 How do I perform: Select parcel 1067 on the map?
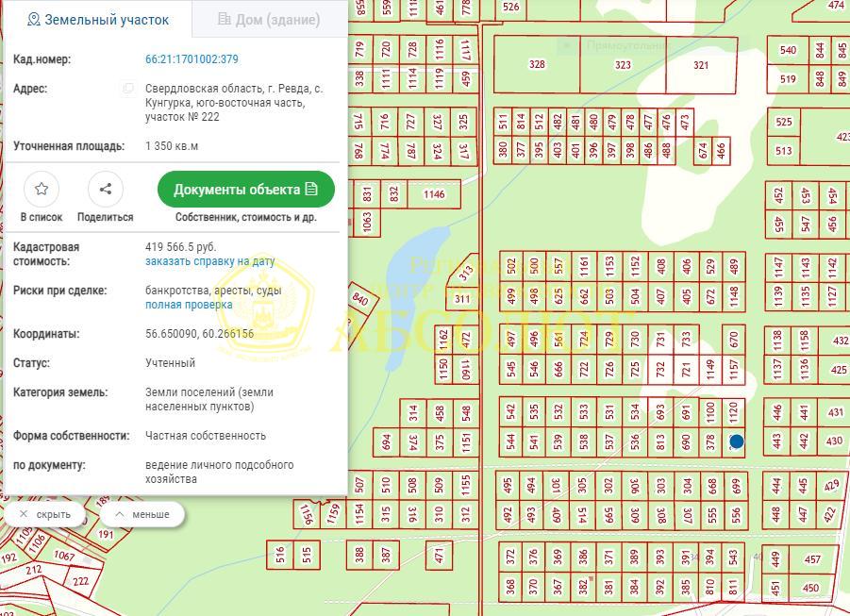(64, 556)
